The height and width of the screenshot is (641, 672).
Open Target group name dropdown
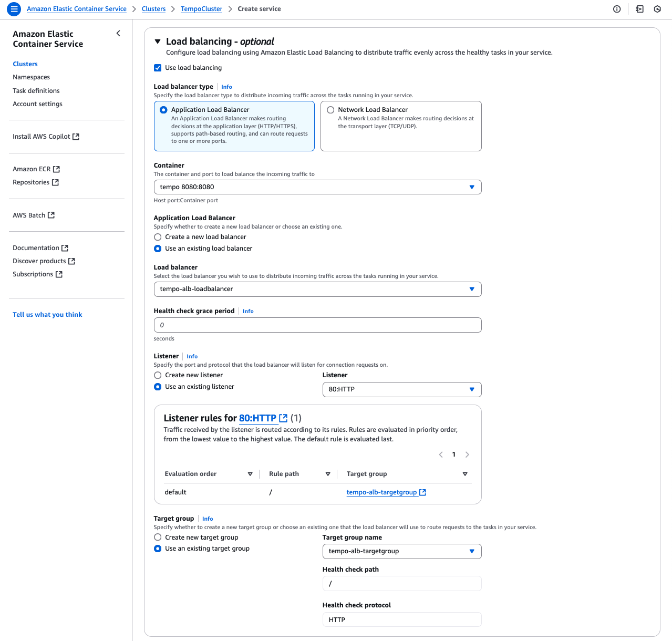[x=402, y=551]
